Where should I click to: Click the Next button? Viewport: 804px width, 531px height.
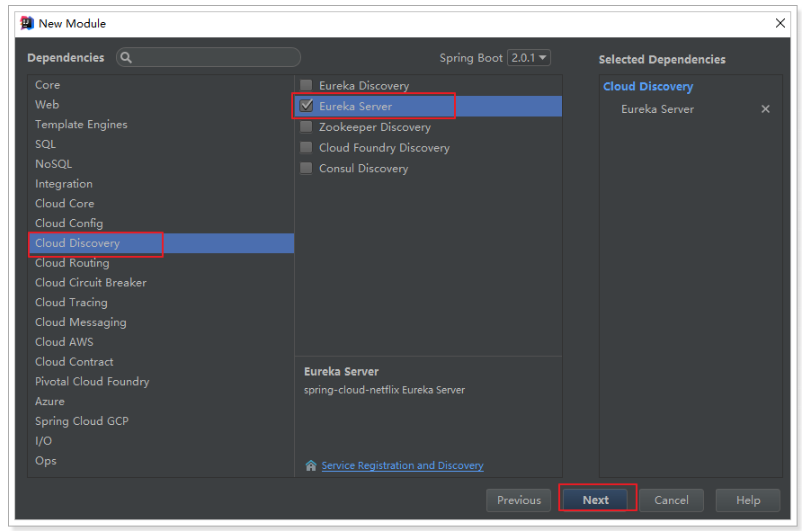click(595, 500)
